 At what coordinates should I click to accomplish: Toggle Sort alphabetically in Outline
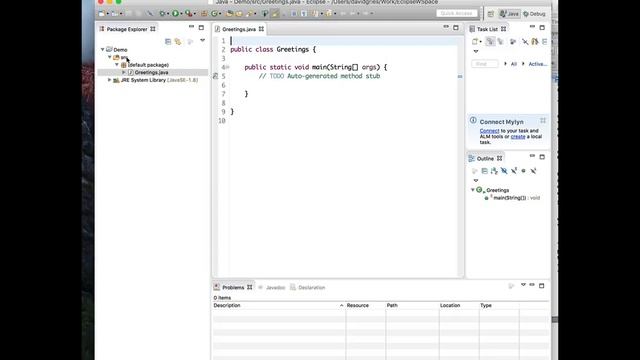coord(494,171)
